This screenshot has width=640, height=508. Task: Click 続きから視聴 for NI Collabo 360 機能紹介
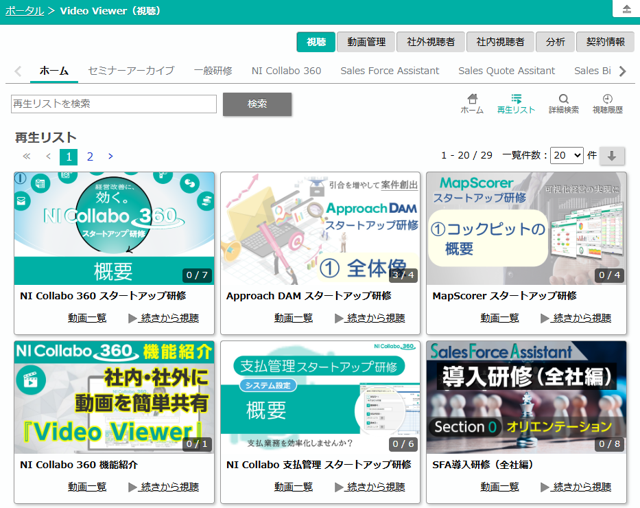(169, 487)
